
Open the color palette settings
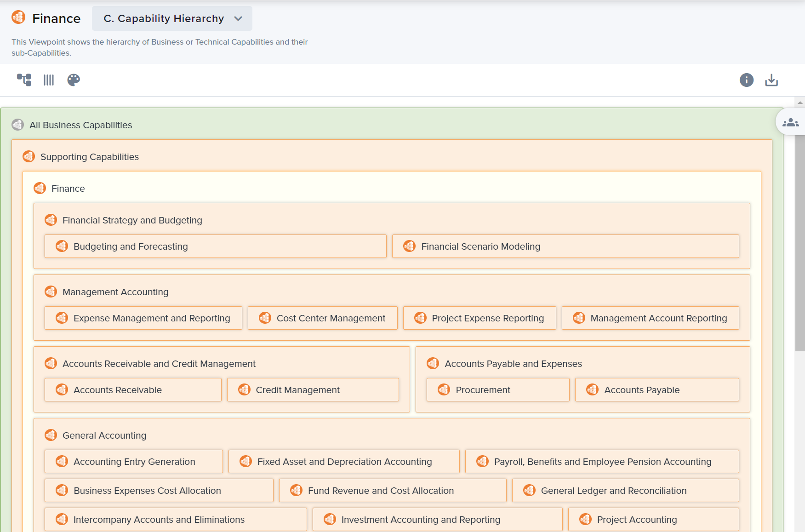coord(74,80)
